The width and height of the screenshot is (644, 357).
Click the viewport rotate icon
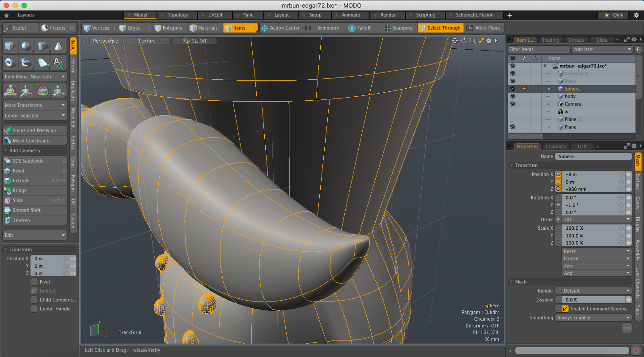(464, 41)
